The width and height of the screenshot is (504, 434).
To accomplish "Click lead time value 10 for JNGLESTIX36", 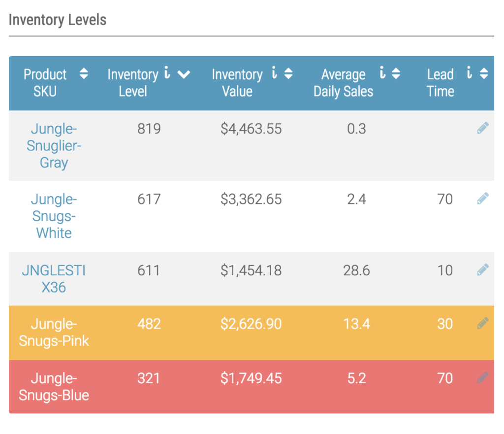I will tap(445, 270).
